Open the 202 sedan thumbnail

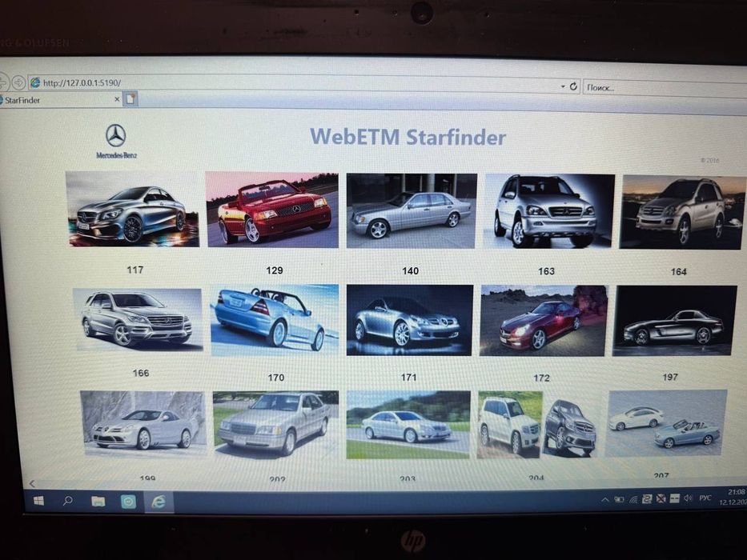pyautogui.click(x=276, y=424)
